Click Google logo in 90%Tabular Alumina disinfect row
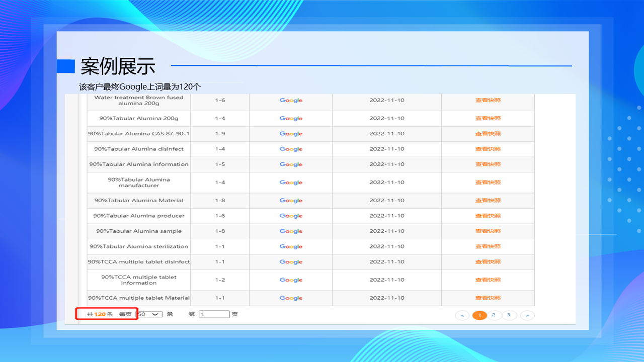 (x=291, y=149)
